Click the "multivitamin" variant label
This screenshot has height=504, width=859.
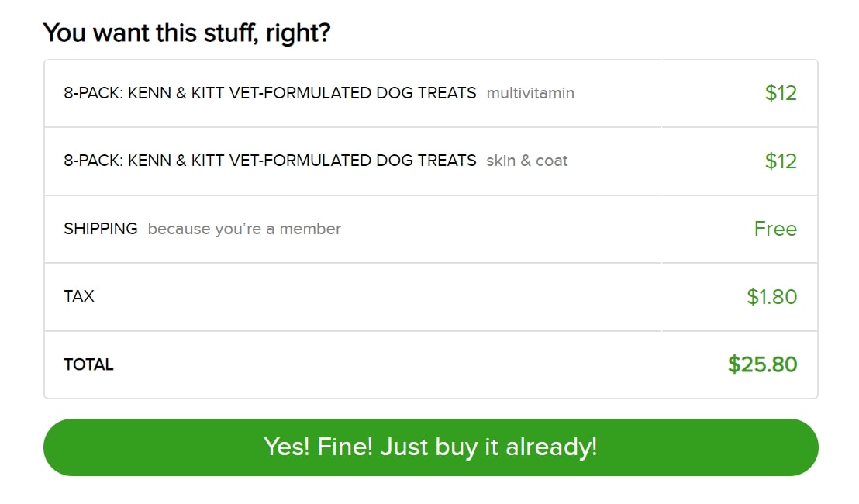click(530, 94)
